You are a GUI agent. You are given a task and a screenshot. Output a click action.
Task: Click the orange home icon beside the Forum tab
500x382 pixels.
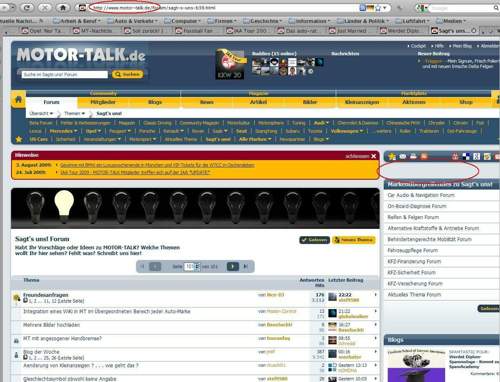click(x=18, y=99)
